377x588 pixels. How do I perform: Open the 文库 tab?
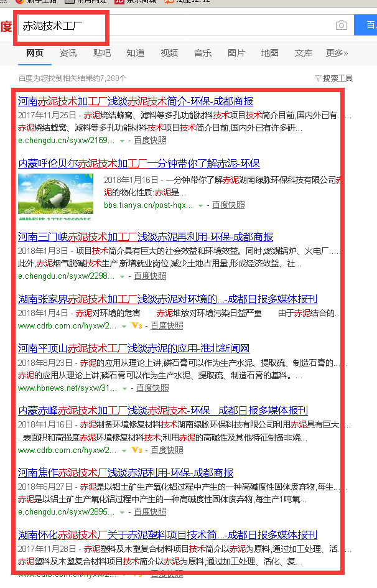[x=304, y=53]
